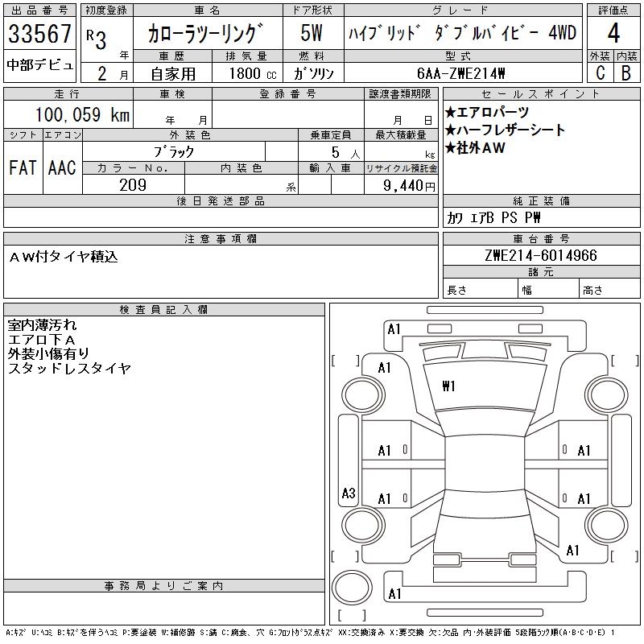
Task: Click the interior grade B
Action: click(x=626, y=73)
